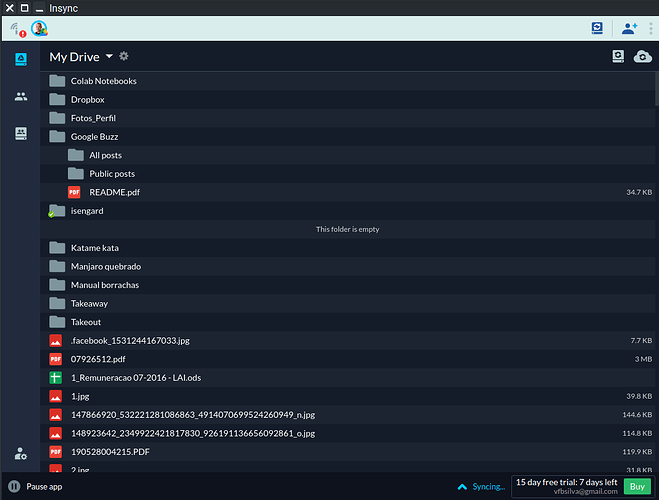Open My Drive settings gear
The image size is (659, 500).
[124, 56]
